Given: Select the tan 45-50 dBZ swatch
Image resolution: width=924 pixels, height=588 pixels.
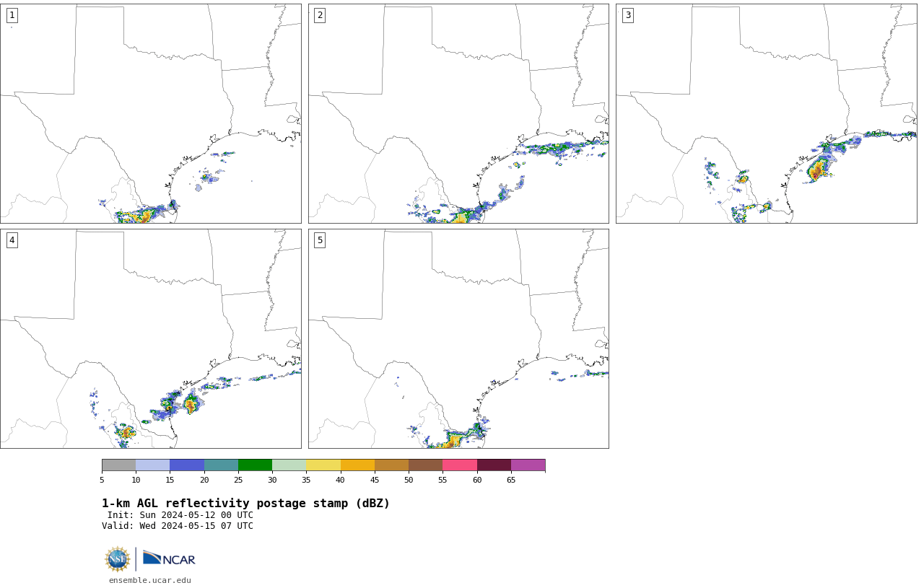Looking at the screenshot, I should point(391,465).
